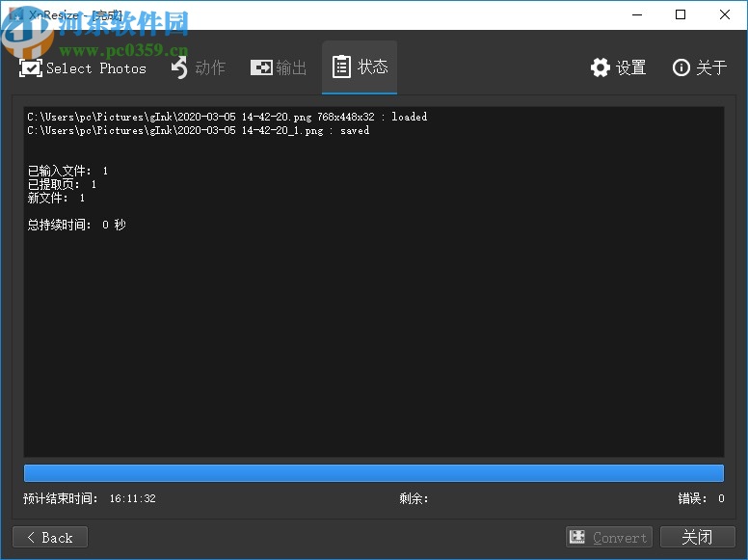
Task: Click the log line ending with saved
Action: tap(199, 130)
